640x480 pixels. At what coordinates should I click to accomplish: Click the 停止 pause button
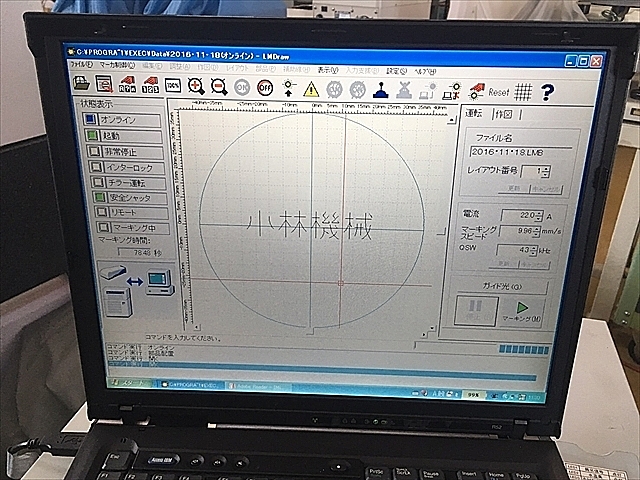click(476, 311)
